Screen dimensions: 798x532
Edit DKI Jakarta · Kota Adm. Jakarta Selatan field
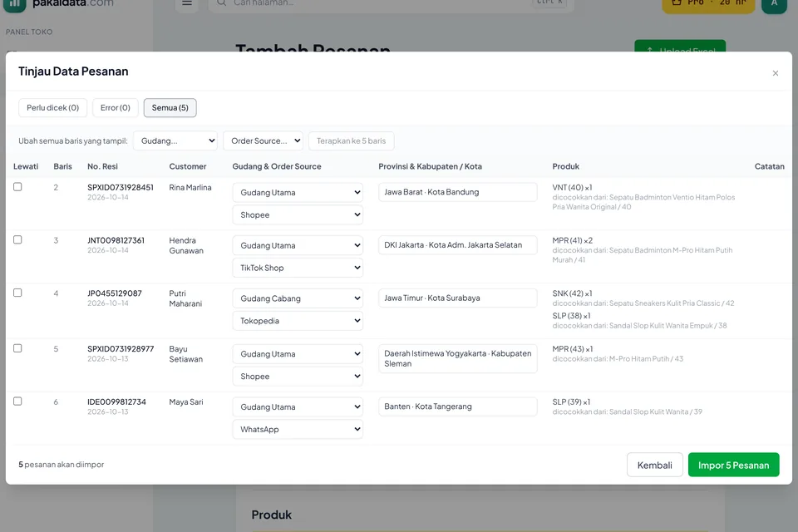457,245
